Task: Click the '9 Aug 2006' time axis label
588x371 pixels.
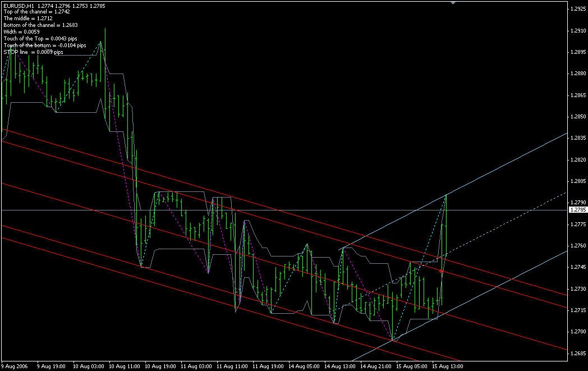Action: (x=14, y=367)
